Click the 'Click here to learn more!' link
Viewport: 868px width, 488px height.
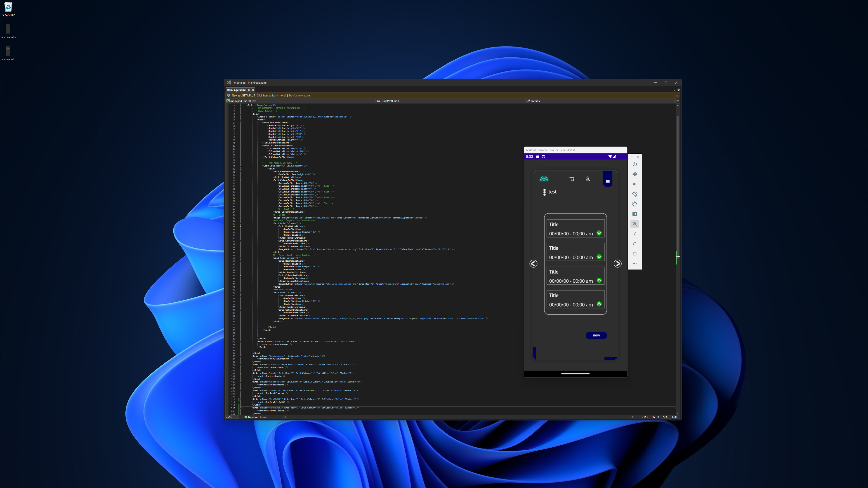(x=271, y=96)
